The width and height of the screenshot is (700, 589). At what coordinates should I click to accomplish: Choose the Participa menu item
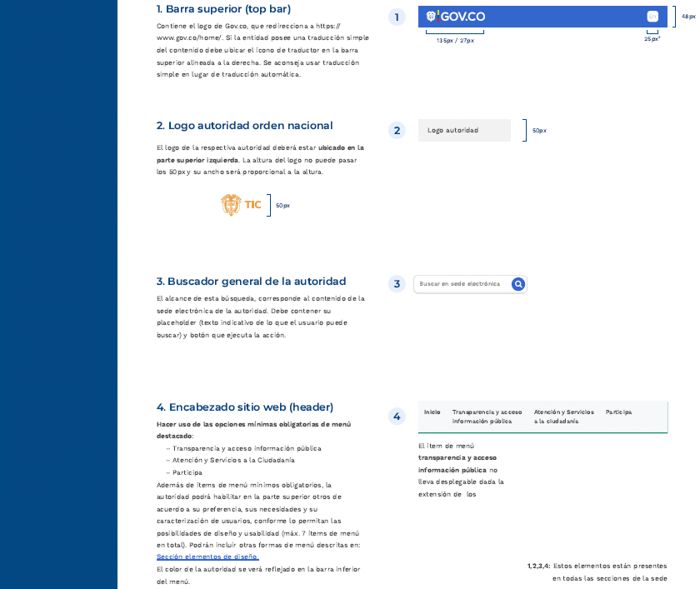618,412
